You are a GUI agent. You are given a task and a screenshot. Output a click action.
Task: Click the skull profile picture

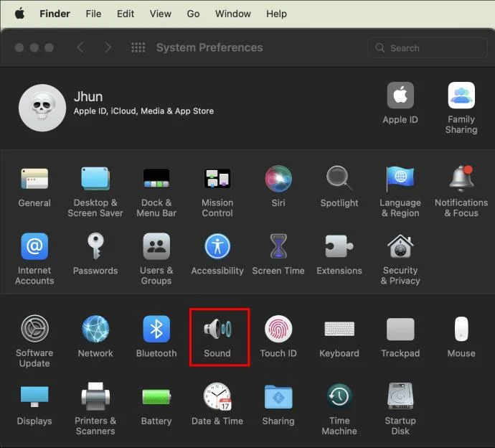point(42,108)
